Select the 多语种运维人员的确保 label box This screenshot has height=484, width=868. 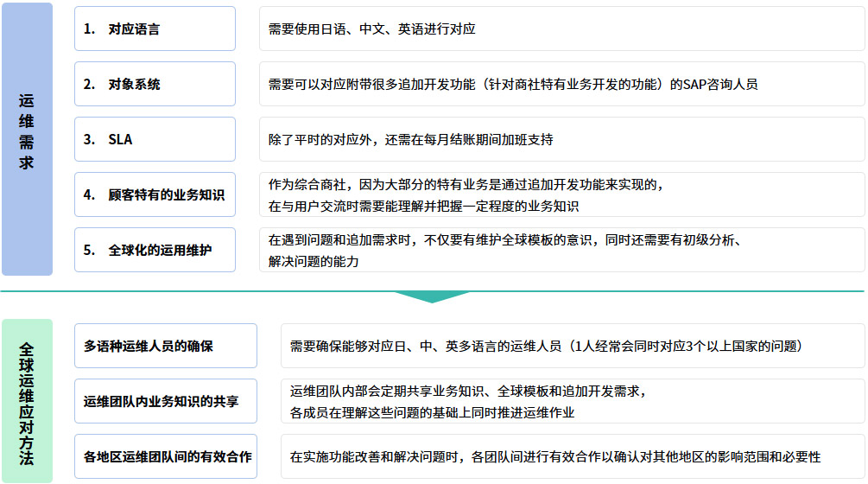[166, 346]
